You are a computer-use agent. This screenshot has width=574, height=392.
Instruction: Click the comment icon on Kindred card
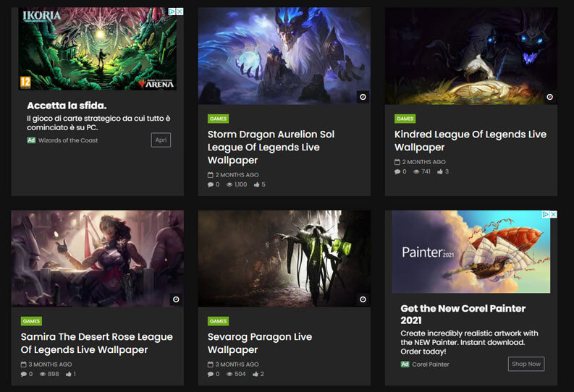coord(397,171)
